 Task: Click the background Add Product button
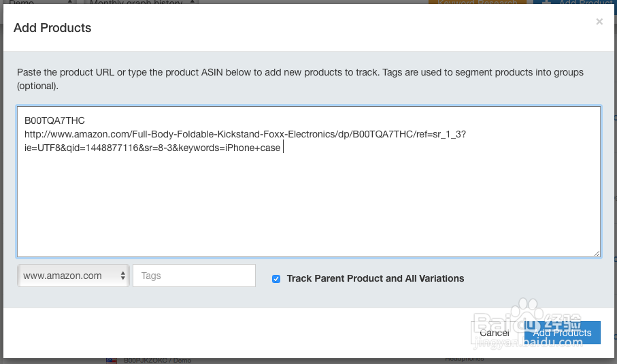[573, 2]
